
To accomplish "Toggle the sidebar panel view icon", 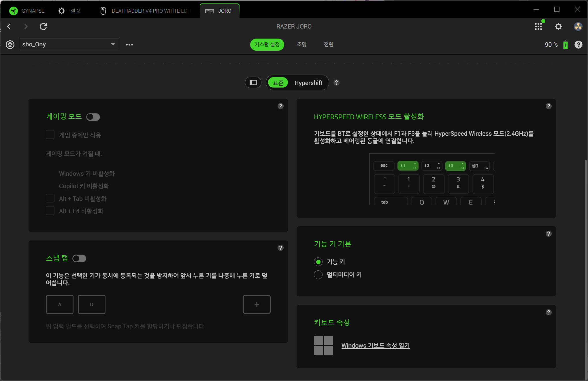I will pos(253,83).
